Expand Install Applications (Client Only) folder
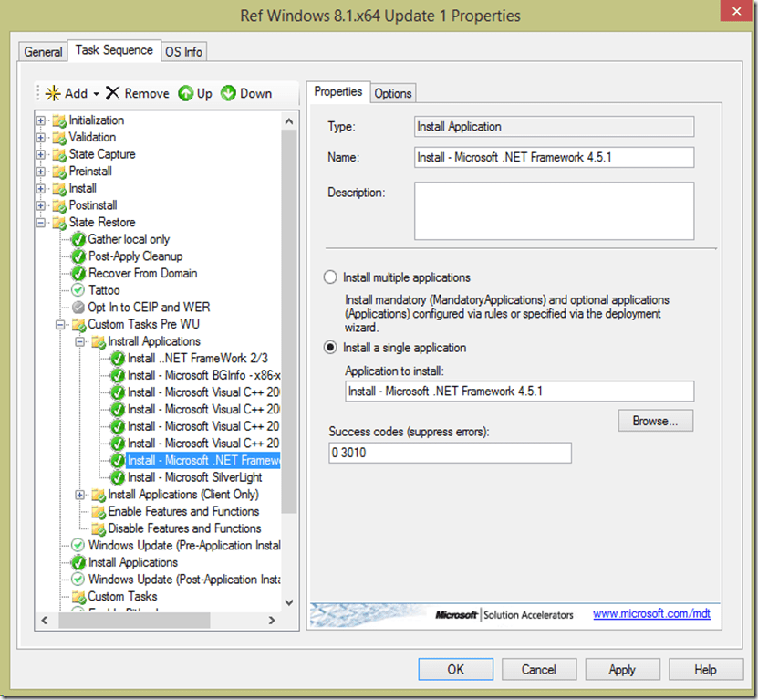 pos(80,495)
